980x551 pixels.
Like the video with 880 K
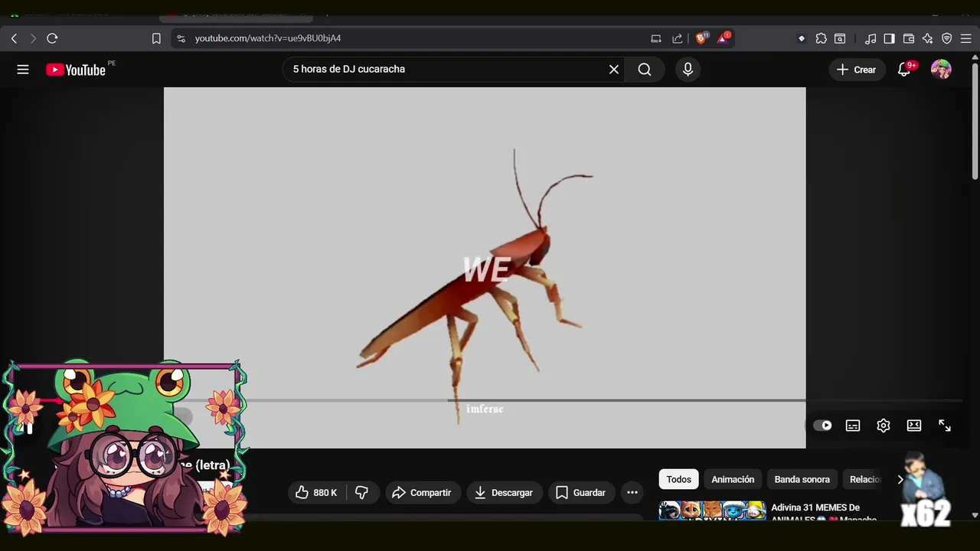pos(317,493)
